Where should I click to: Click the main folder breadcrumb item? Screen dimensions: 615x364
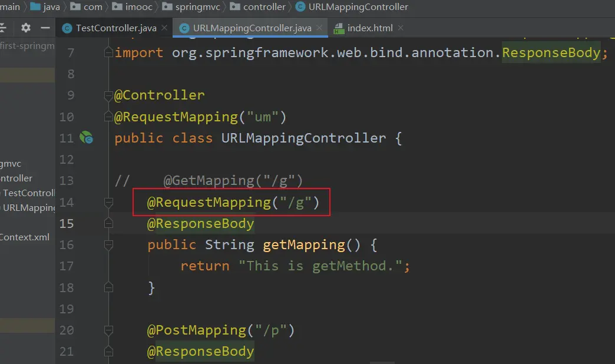click(x=10, y=6)
